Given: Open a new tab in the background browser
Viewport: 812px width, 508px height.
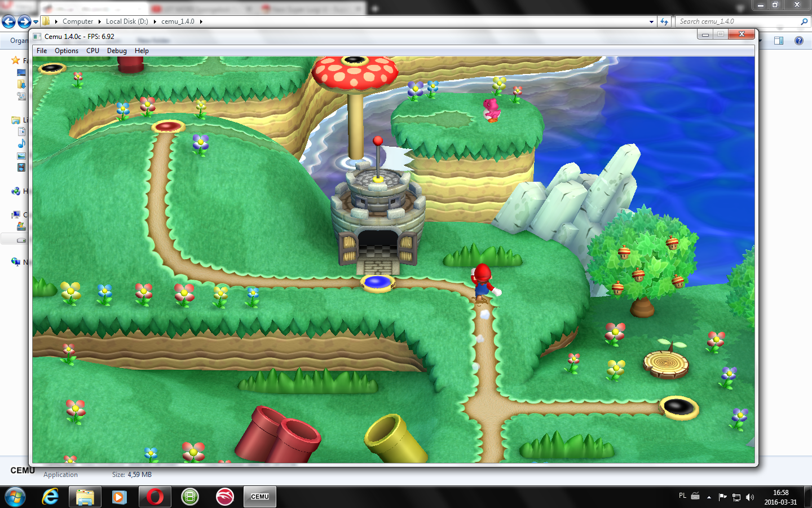Looking at the screenshot, I should 374,8.
